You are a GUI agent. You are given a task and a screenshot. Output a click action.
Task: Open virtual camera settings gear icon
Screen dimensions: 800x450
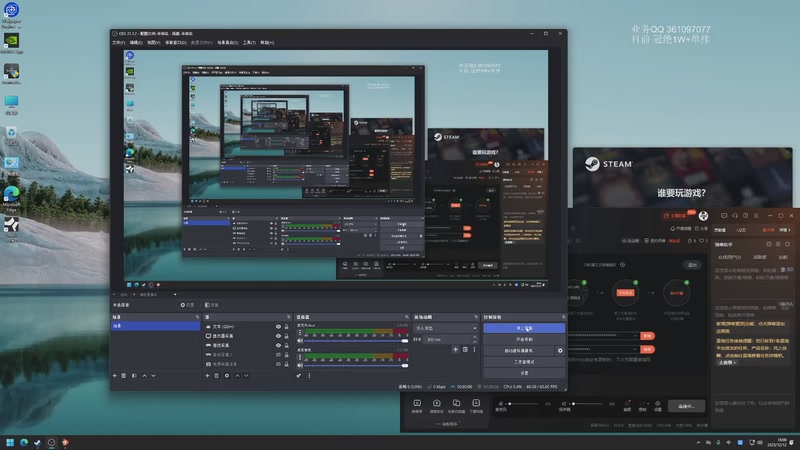click(x=560, y=351)
